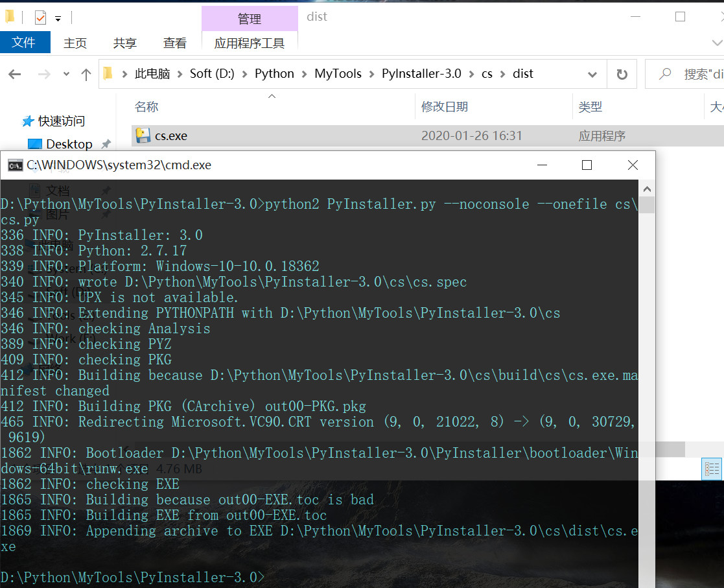Select the 应用程序工具 tab
The width and height of the screenshot is (724, 588).
pyautogui.click(x=250, y=43)
